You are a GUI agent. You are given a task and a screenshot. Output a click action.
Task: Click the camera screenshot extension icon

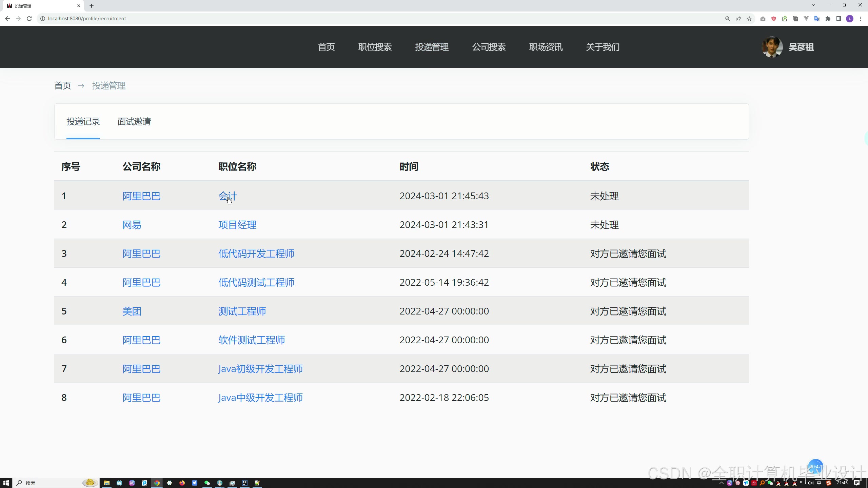(763, 19)
